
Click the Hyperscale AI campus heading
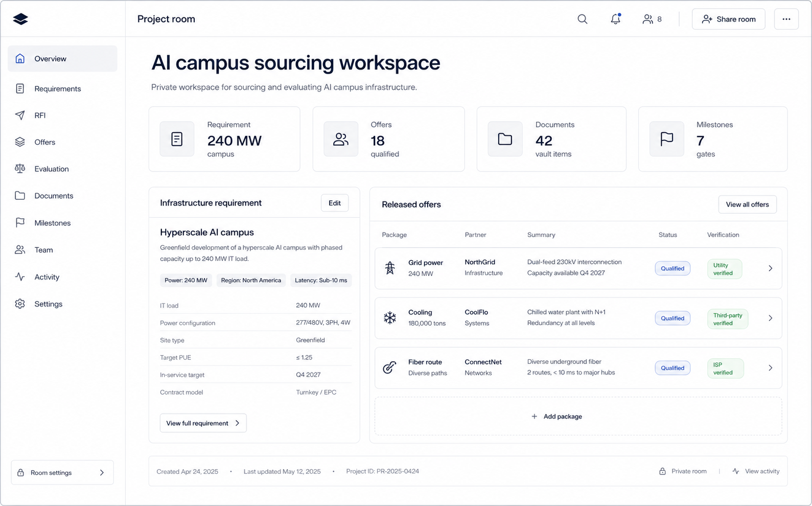207,232
